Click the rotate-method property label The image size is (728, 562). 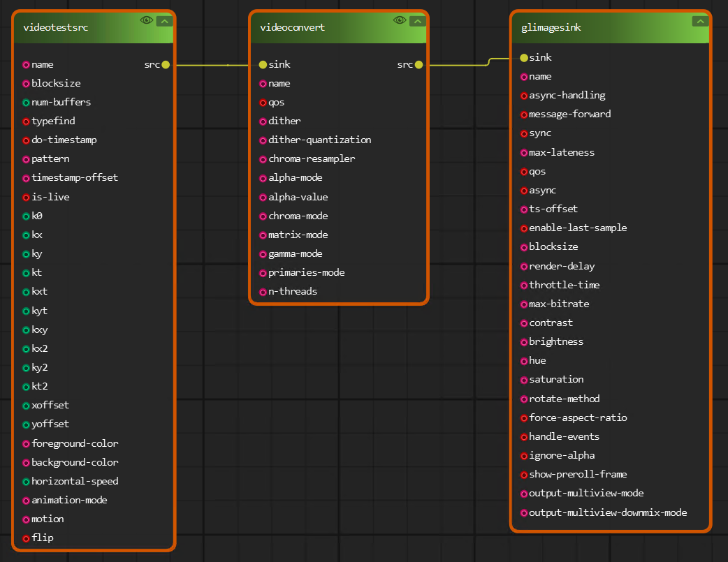pos(564,399)
